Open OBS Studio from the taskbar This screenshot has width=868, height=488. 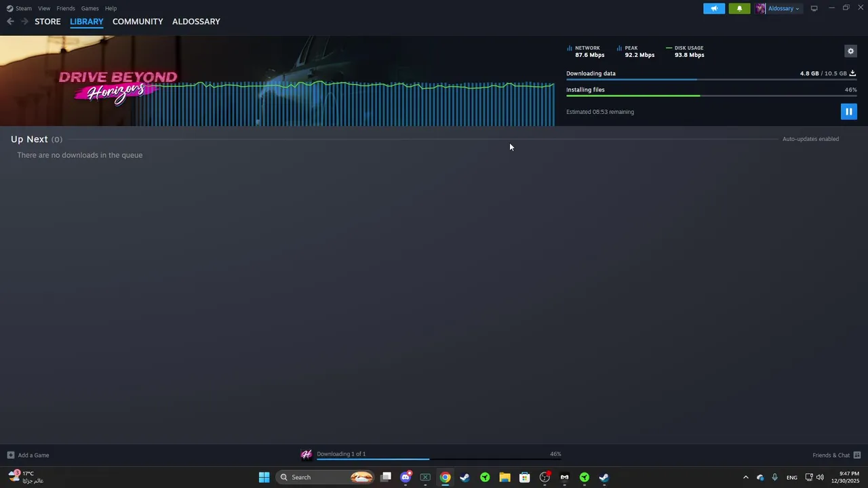click(x=545, y=477)
